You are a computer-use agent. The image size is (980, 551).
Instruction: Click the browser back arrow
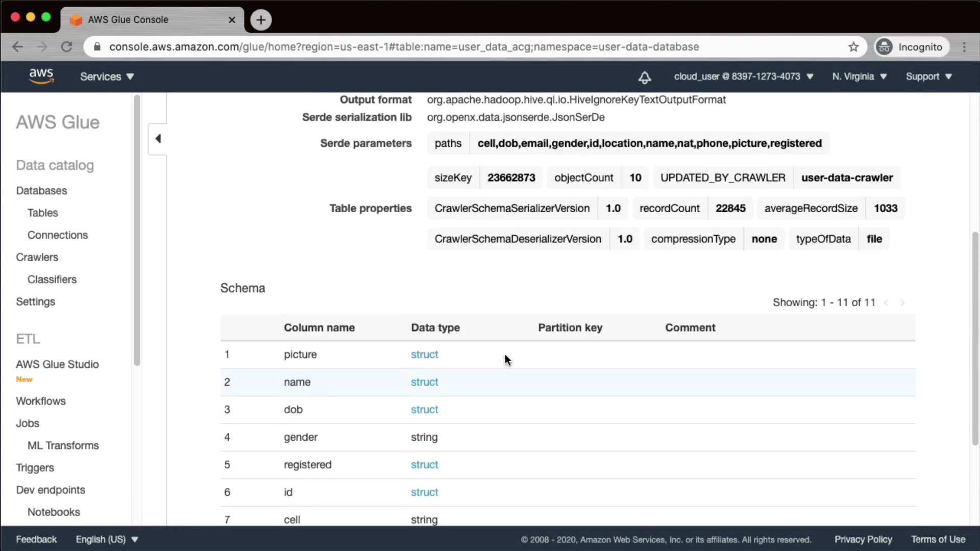[18, 47]
